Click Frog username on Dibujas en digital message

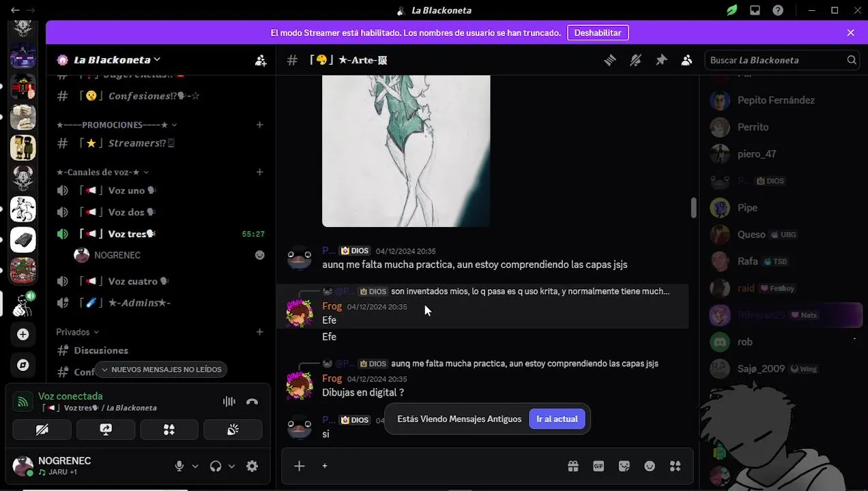tap(332, 378)
